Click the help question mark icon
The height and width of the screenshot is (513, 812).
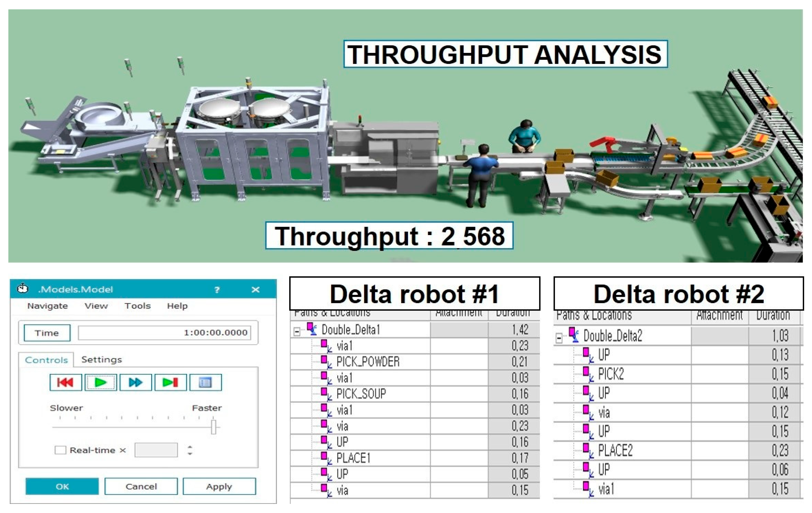pyautogui.click(x=217, y=289)
